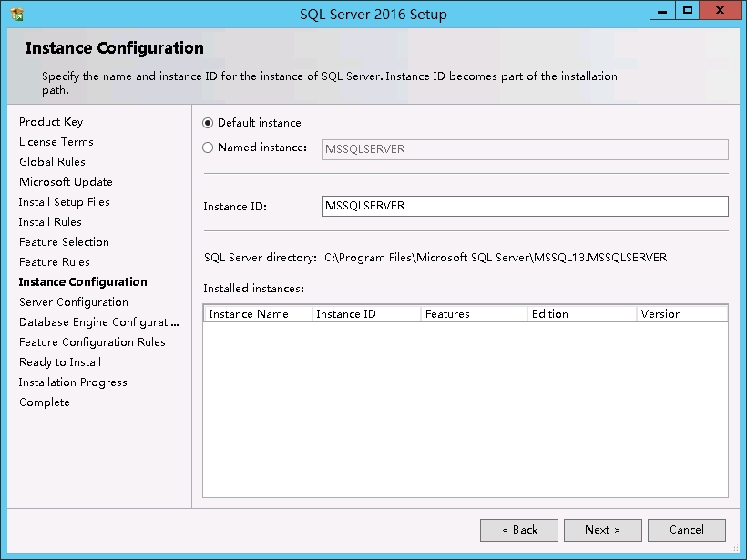
Task: Select Feature Configuration Rules step
Action: [x=92, y=341]
